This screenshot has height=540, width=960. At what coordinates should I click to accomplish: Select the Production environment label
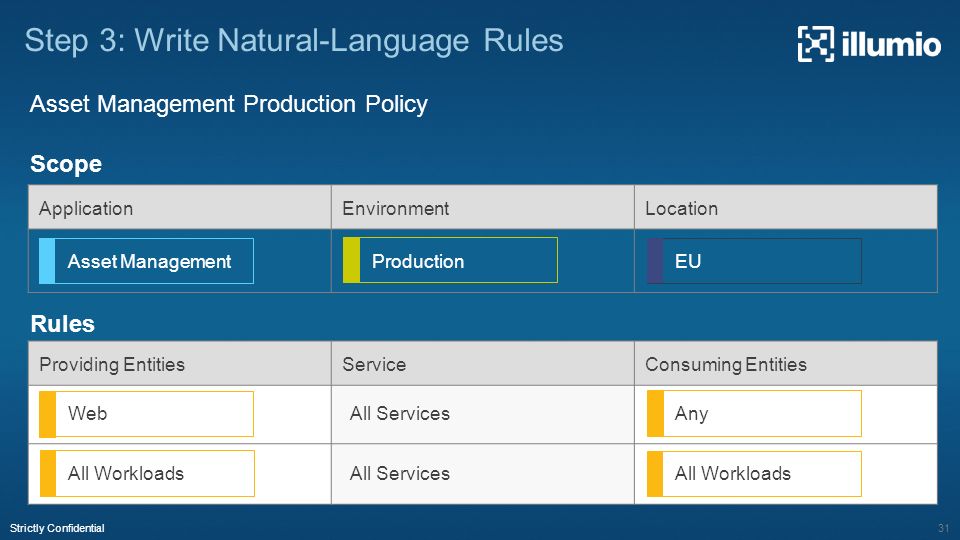pyautogui.click(x=450, y=260)
